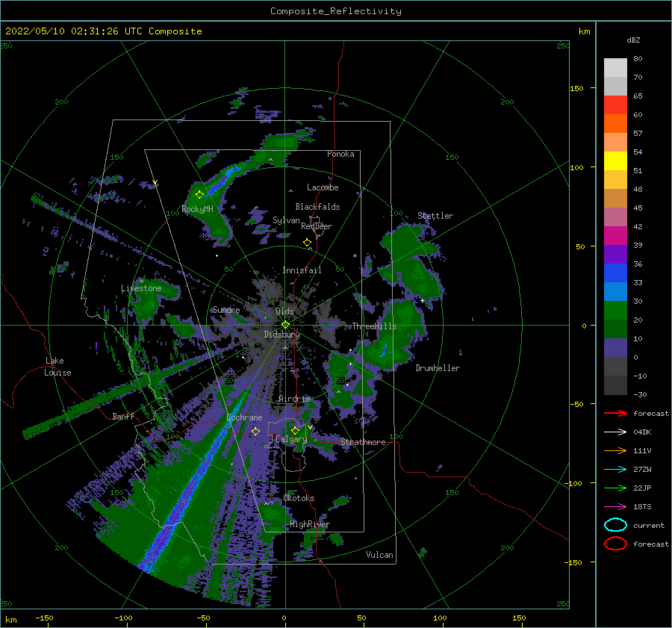Viewport: 672px width, 628px height.
Task: Click the Sylvan label on map
Action: coord(286,220)
